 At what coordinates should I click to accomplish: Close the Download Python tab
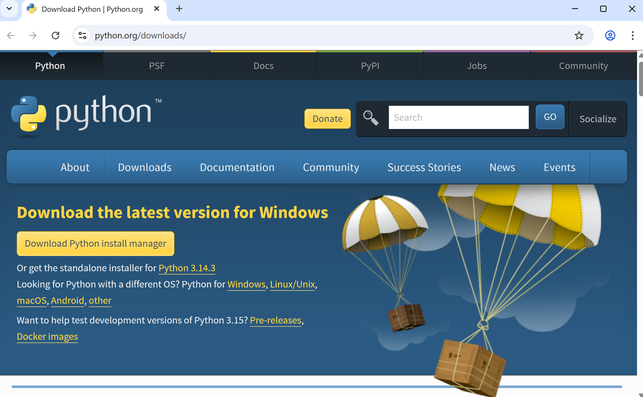coord(157,9)
